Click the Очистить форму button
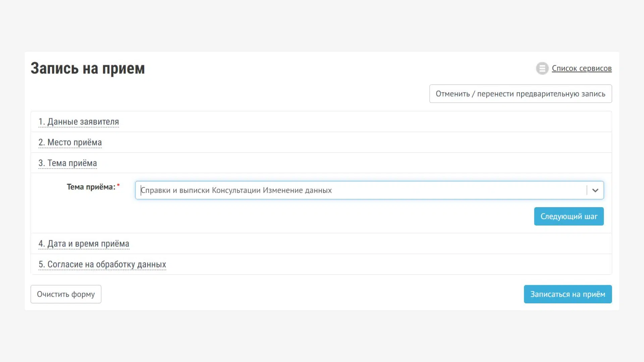644x362 pixels. (66, 294)
